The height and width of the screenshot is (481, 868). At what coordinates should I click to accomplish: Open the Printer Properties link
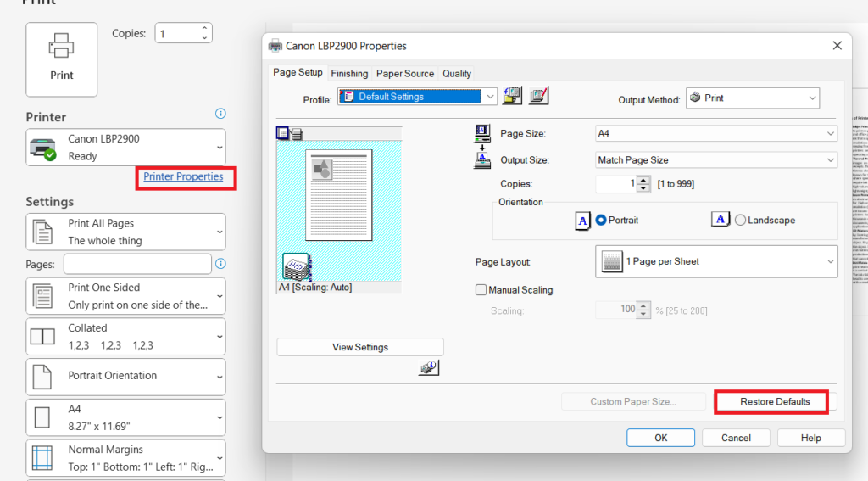pos(183,176)
